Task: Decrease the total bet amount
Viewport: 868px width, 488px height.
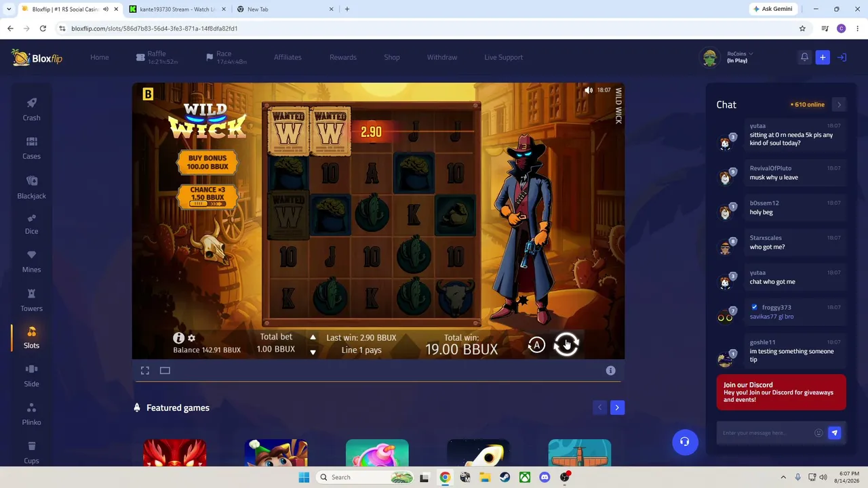Action: tap(313, 352)
